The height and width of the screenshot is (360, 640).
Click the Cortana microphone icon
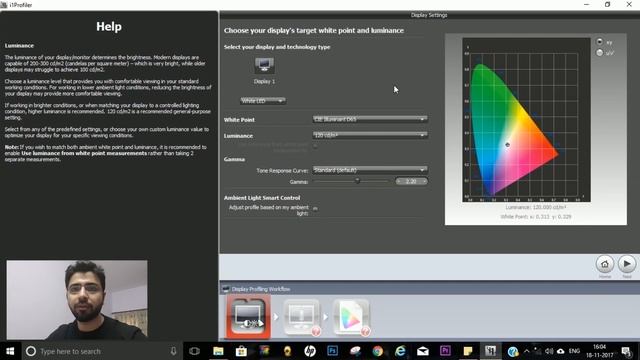tap(173, 351)
